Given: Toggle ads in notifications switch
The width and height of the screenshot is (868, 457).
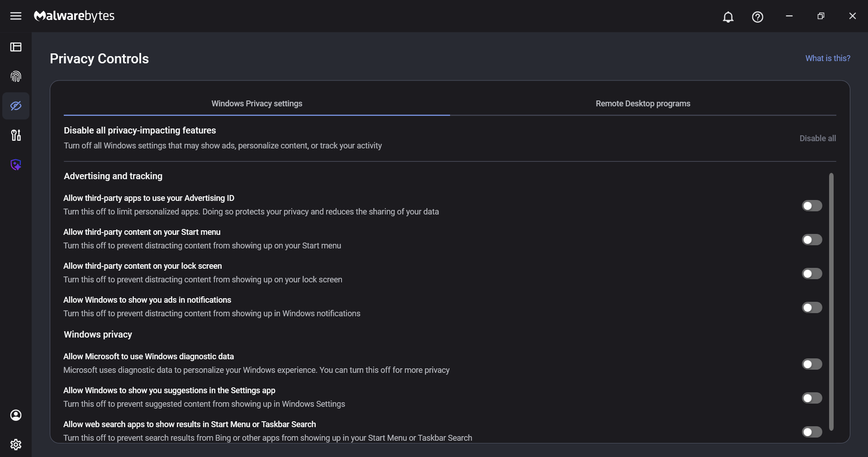Looking at the screenshot, I should pyautogui.click(x=812, y=308).
